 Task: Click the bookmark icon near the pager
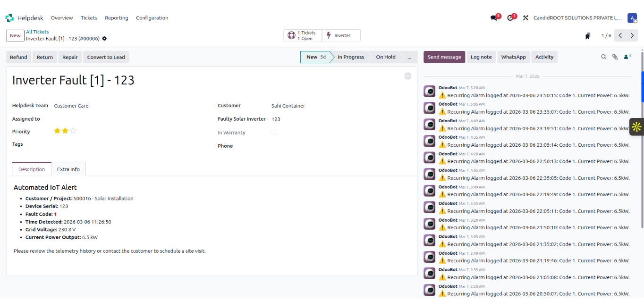pos(588,36)
